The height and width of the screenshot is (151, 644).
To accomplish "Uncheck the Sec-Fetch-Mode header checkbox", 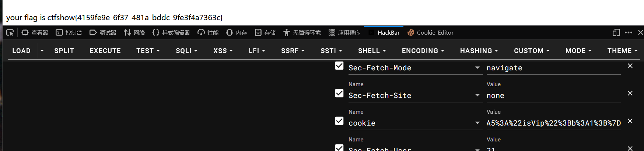I will click(x=339, y=66).
